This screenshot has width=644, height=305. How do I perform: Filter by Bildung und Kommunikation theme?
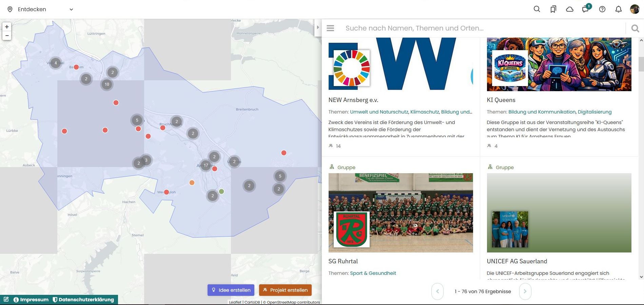point(542,112)
